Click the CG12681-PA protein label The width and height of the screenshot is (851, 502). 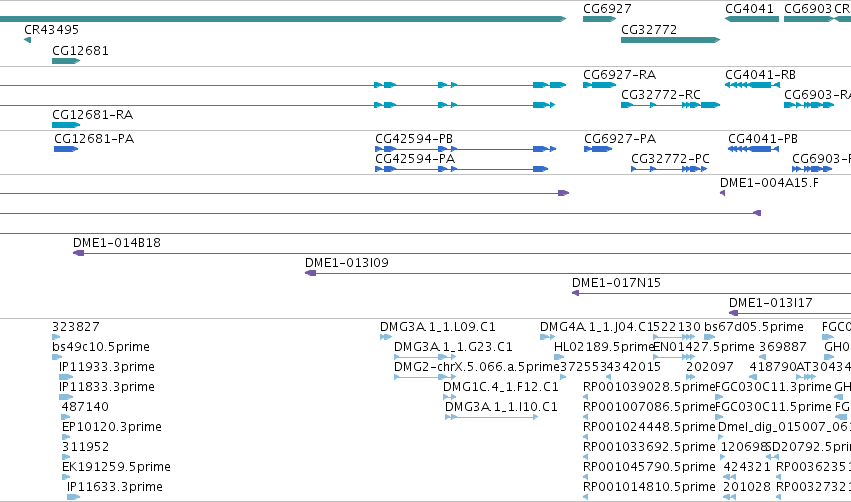click(x=94, y=138)
